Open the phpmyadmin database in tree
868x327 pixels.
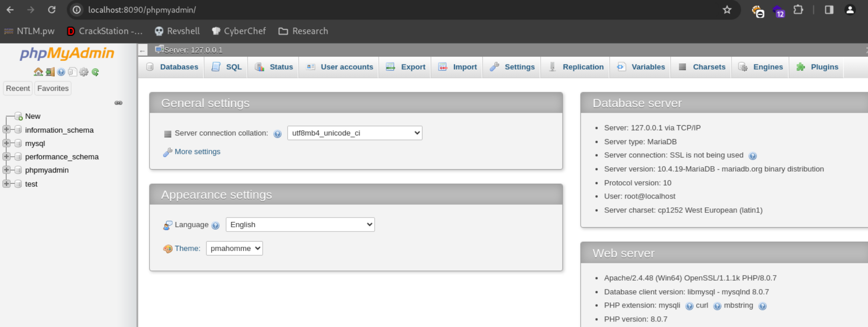click(47, 170)
